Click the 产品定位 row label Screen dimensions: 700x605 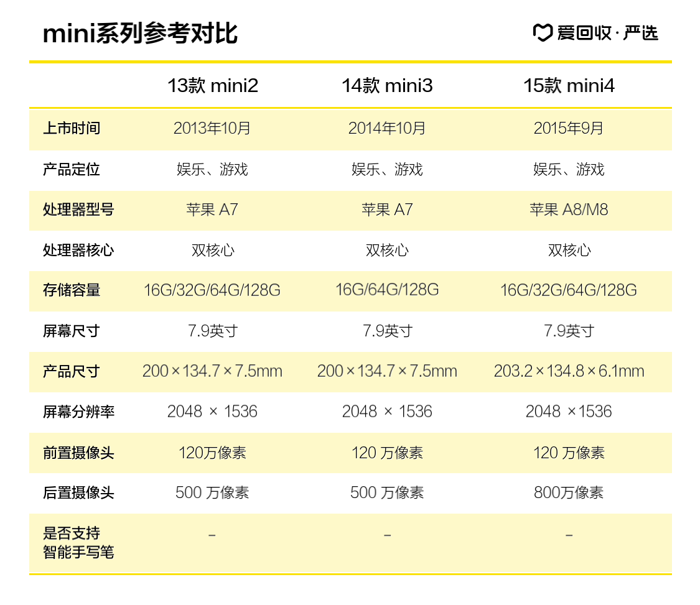[72, 170]
